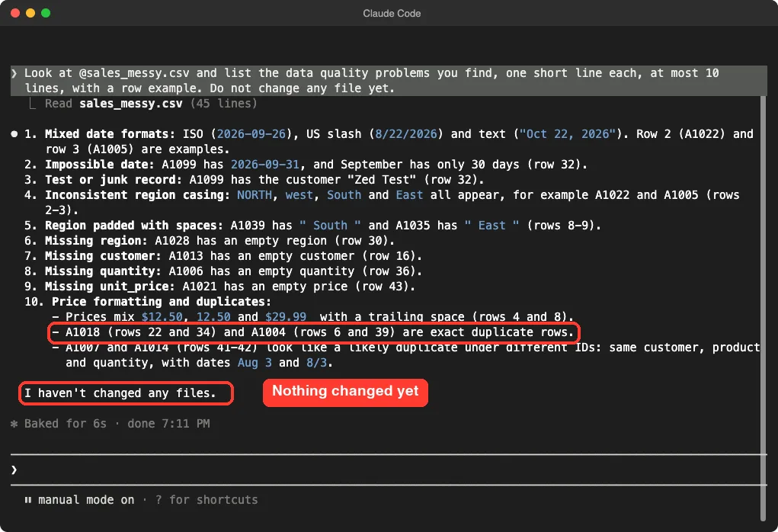Click the "Missing region" heading
This screenshot has width=778, height=532.
[96, 241]
